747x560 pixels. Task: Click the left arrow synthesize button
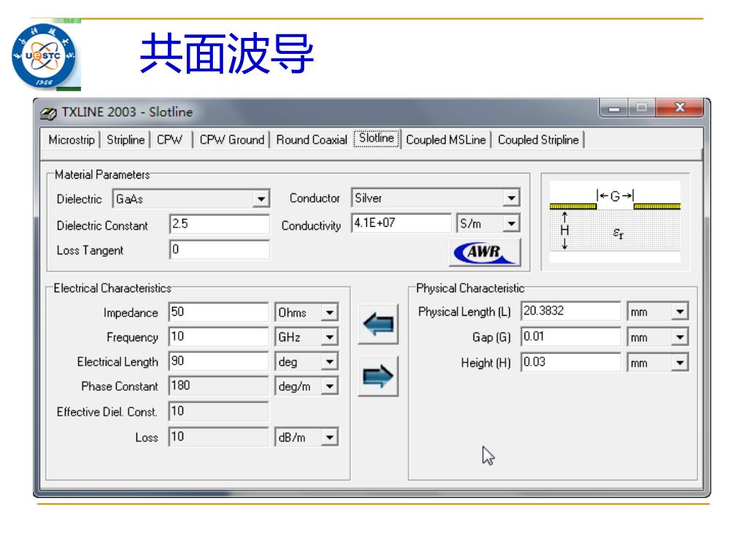pyautogui.click(x=378, y=324)
